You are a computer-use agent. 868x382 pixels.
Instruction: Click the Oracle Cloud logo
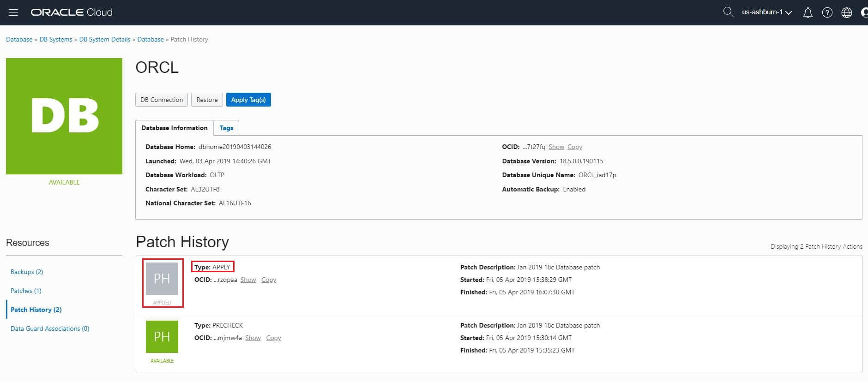(72, 12)
